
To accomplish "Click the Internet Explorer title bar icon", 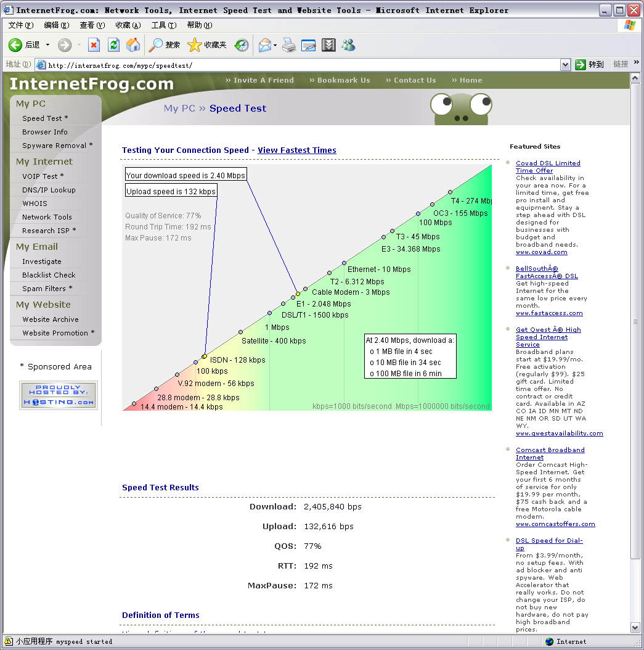I will pyautogui.click(x=8, y=10).
